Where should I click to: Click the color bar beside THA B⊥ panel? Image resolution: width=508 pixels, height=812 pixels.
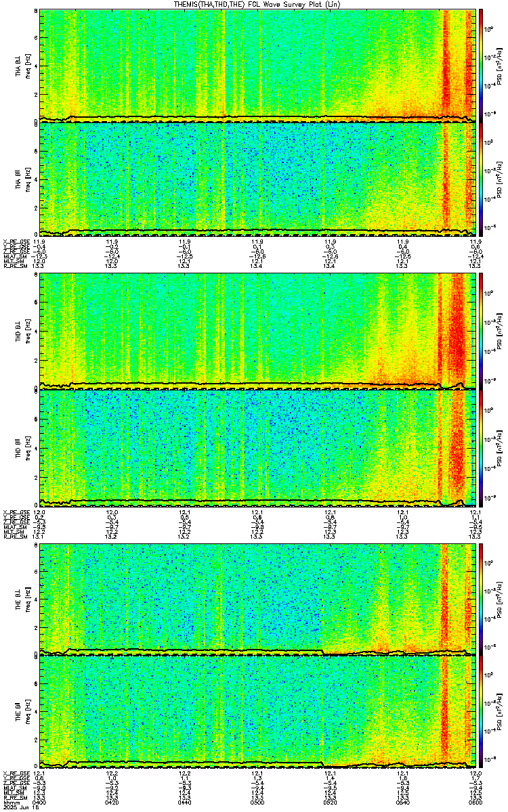(x=481, y=65)
